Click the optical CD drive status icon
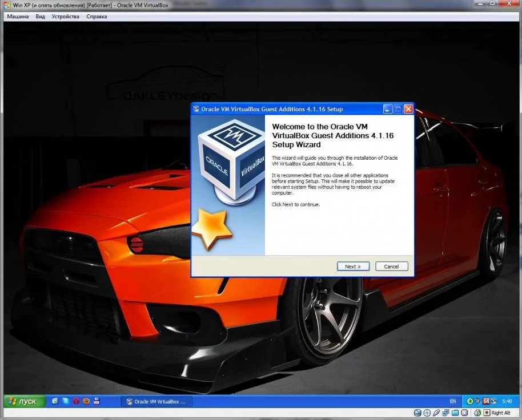Screen dimensions: 522x420 pos(427,413)
